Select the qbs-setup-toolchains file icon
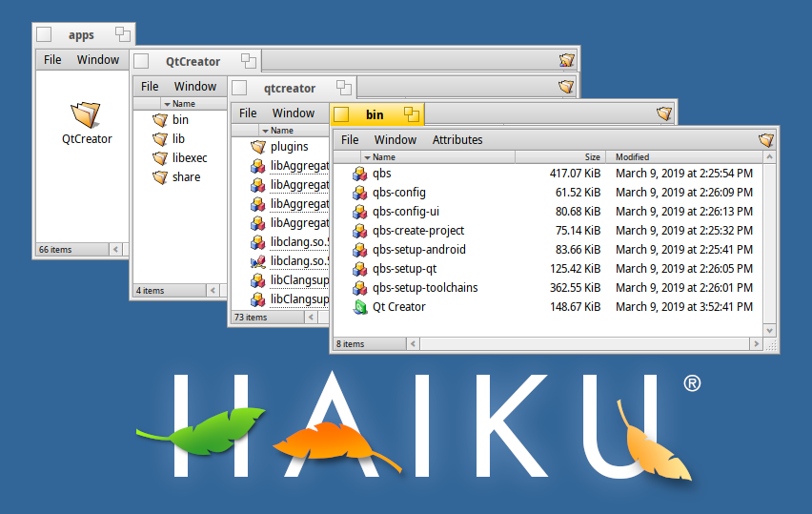Screen dimensions: 812x514 tap(360, 289)
